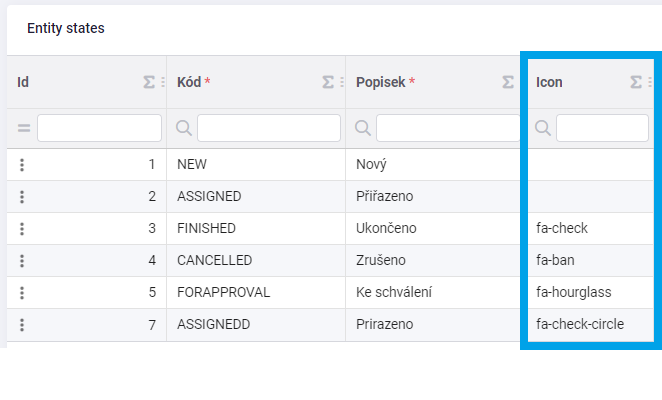Open row menu for the FORAPPROVAL state
The width and height of the screenshot is (662, 400).
click(22, 293)
